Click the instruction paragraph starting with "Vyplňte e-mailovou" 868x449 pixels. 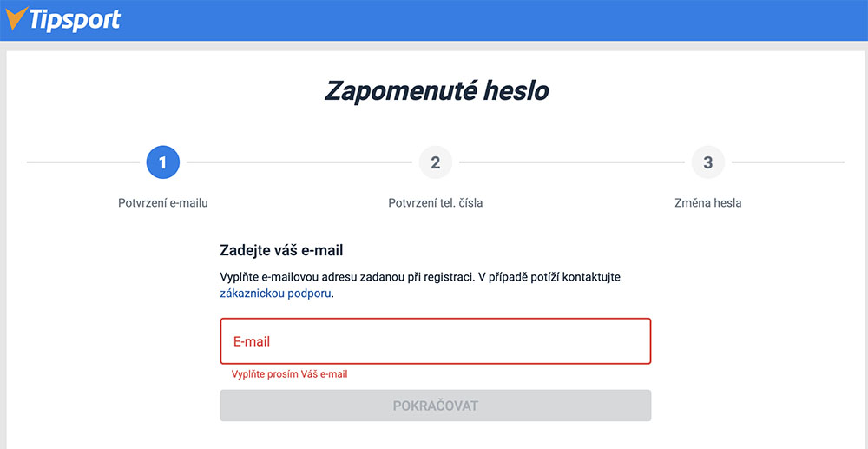click(421, 277)
